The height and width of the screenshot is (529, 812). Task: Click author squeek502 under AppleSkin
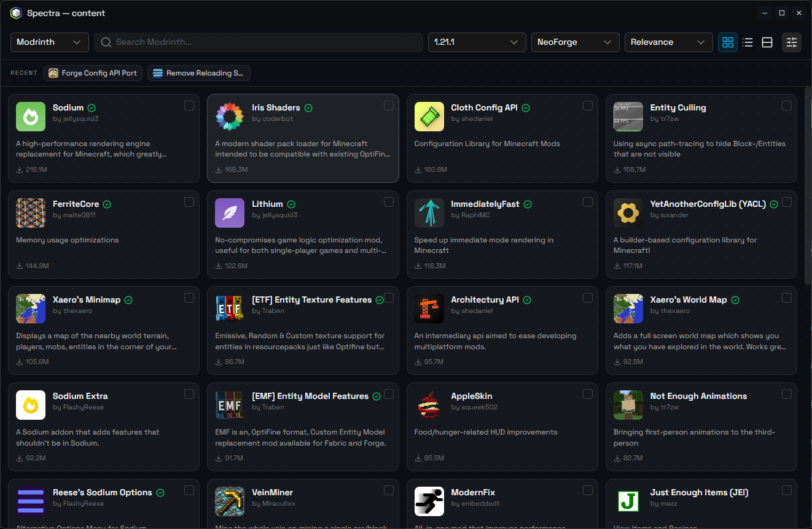pyautogui.click(x=474, y=407)
